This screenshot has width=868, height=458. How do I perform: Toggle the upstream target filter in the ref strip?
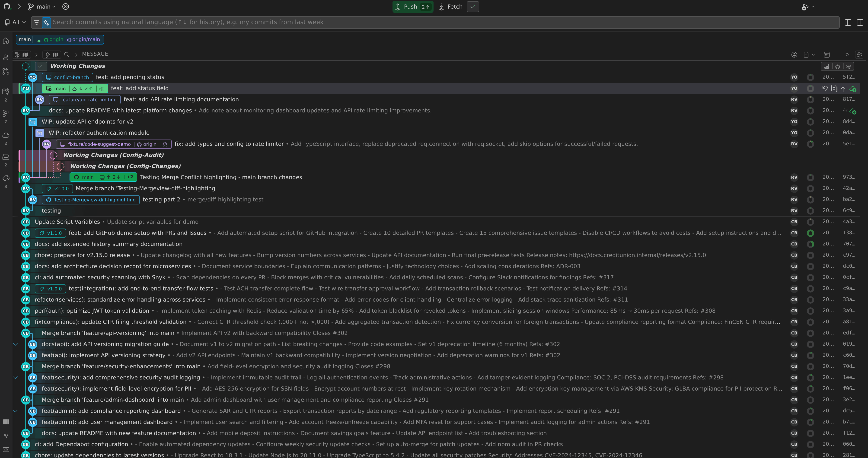click(x=849, y=66)
